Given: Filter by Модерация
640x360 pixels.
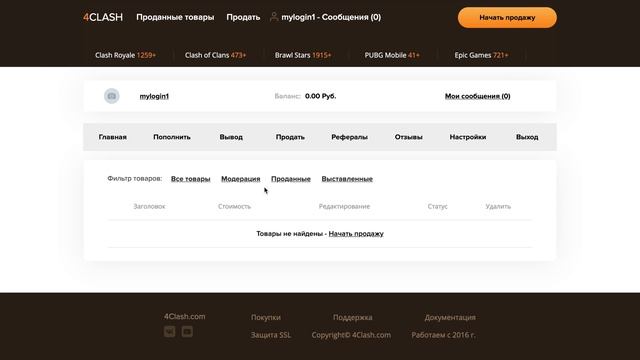Looking at the screenshot, I should point(241,179).
